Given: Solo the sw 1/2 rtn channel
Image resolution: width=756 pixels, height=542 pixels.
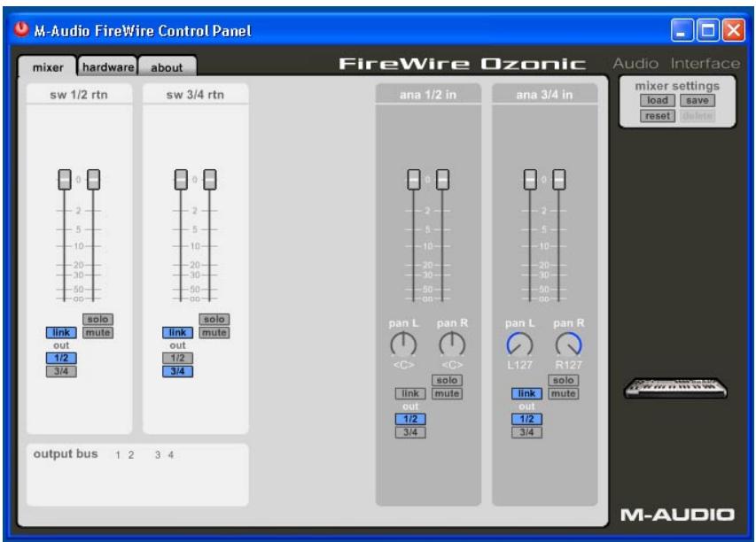Looking at the screenshot, I should [x=97, y=319].
